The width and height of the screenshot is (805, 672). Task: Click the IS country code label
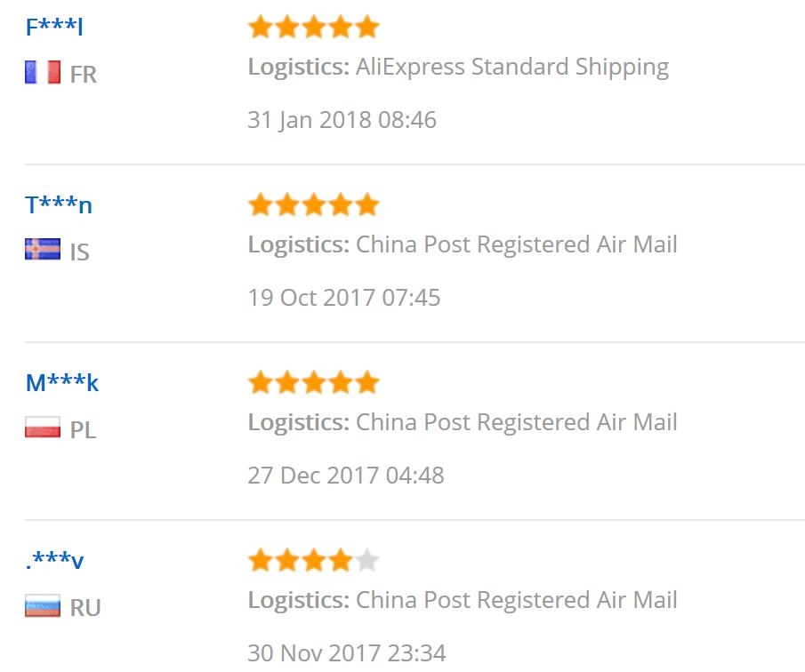(79, 252)
